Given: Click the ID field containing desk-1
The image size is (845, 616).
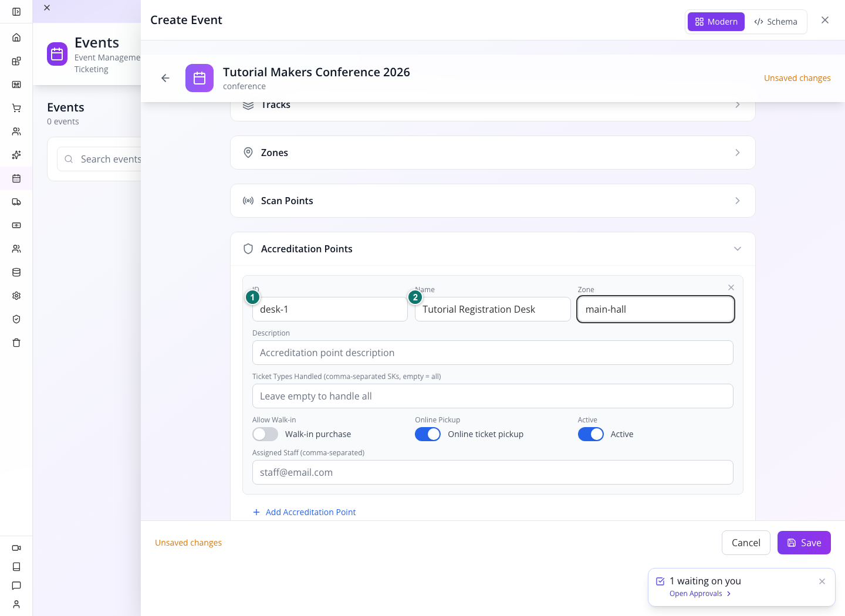Looking at the screenshot, I should tap(330, 309).
